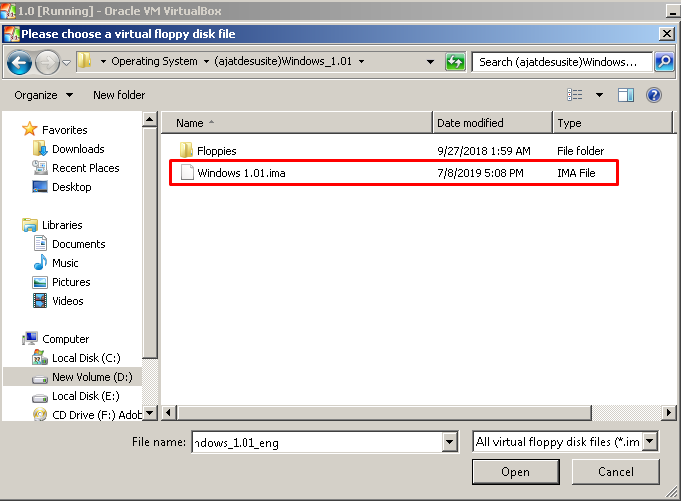
Task: Click the Music note icon
Action: [40, 263]
